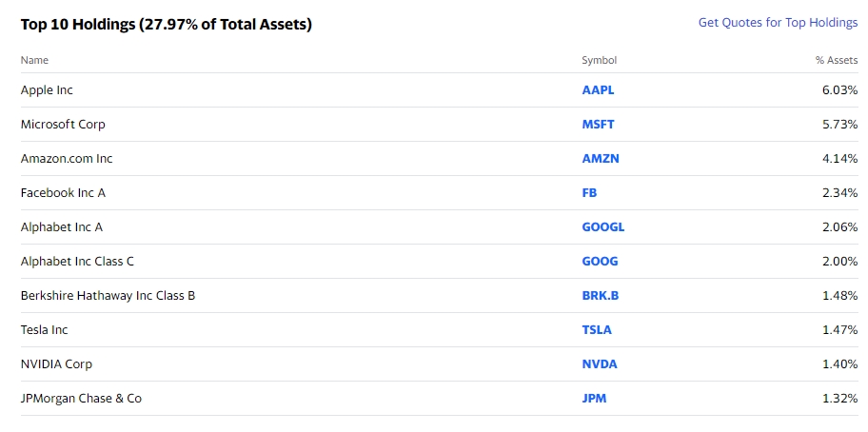
Task: Click Get Quotes for Top Holdings link
Action: point(778,23)
